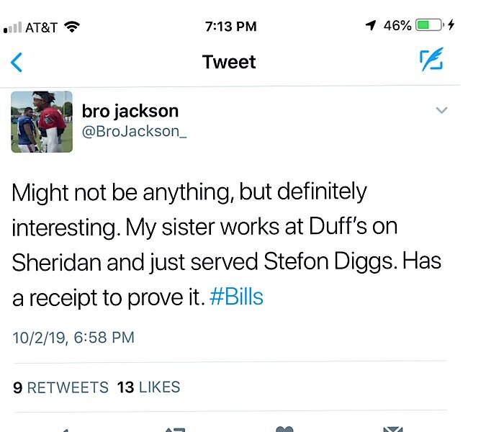Open bro jackson's profile picture
The height and width of the screenshot is (432, 504).
point(42,122)
